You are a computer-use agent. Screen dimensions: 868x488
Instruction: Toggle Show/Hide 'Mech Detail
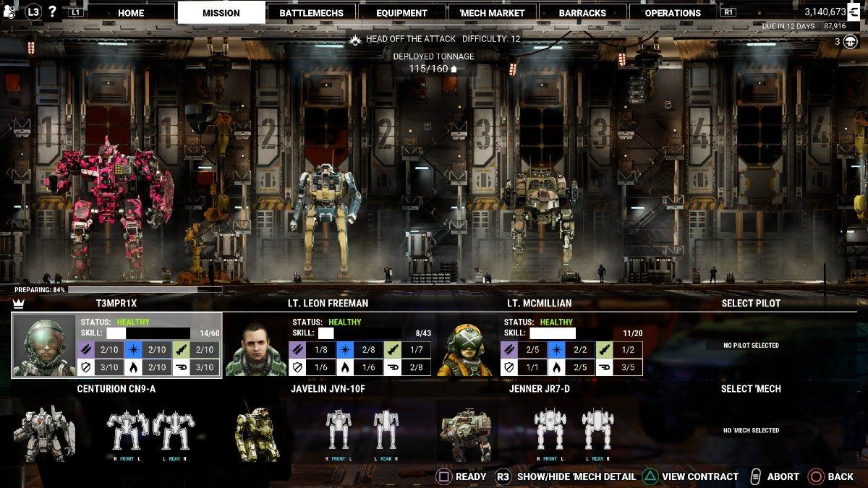tap(566, 476)
